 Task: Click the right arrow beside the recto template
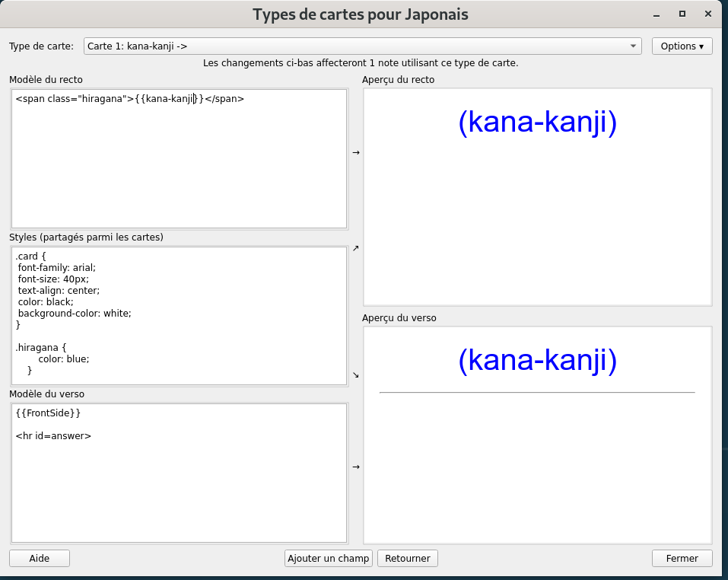[355, 153]
